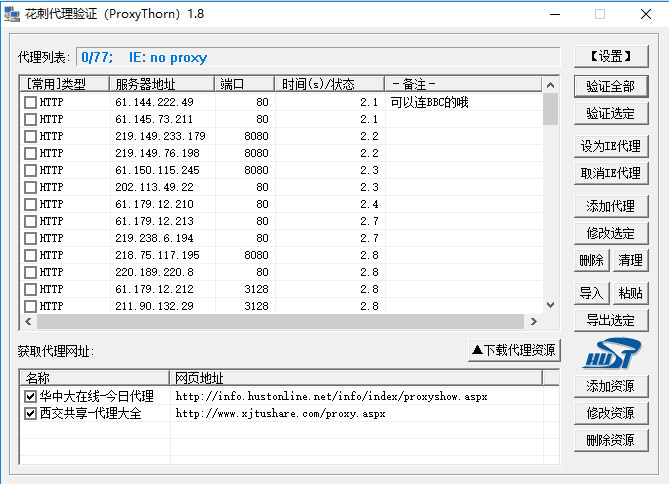Tick the checkbox for proxy 219.149.233.179

point(31,136)
